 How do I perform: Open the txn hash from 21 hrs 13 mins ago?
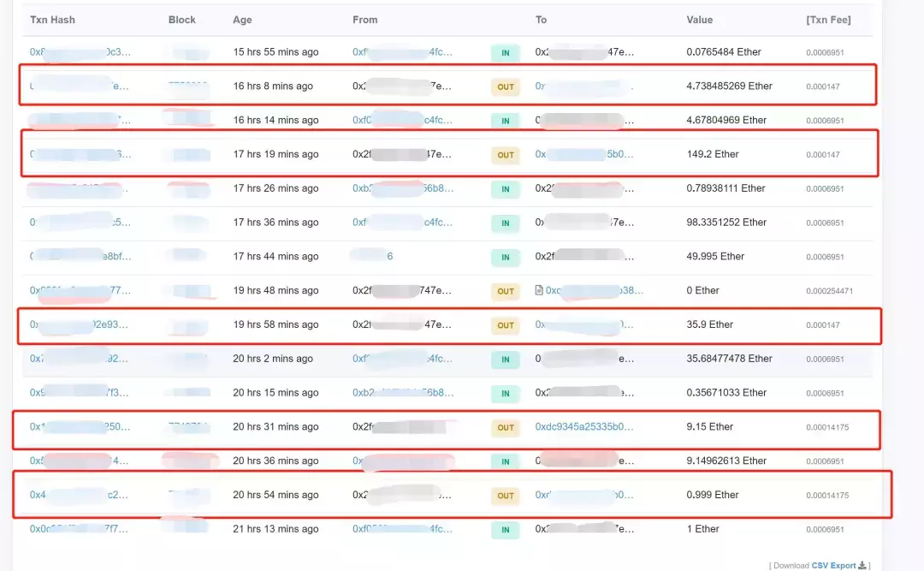pyautogui.click(x=80, y=529)
